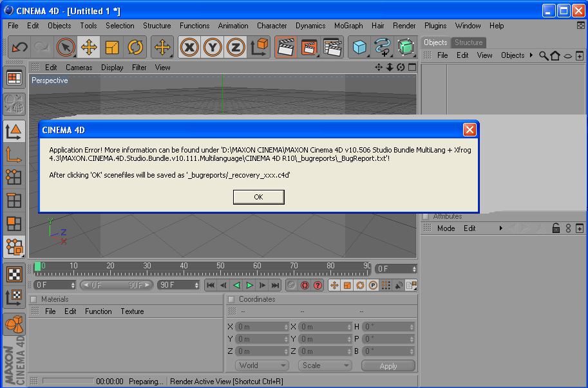Viewport: 588px width, 388px height.
Task: Activate the Rotate tool
Action: [135, 47]
